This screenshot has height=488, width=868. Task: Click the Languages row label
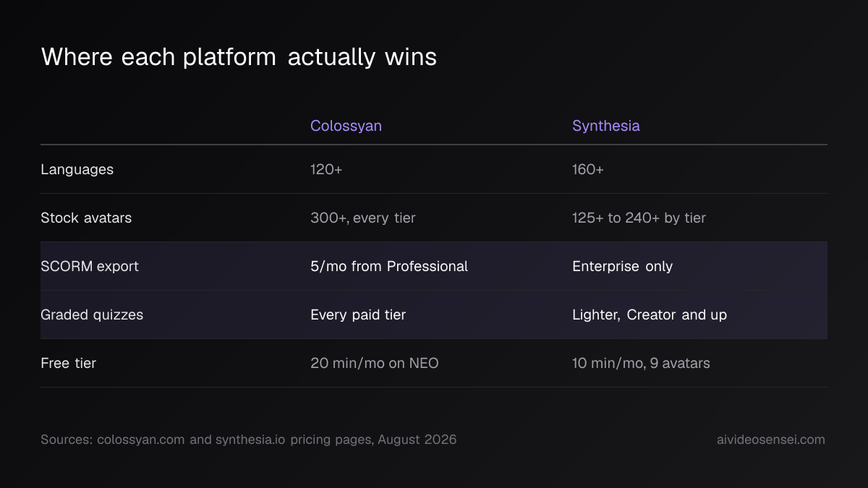click(77, 170)
